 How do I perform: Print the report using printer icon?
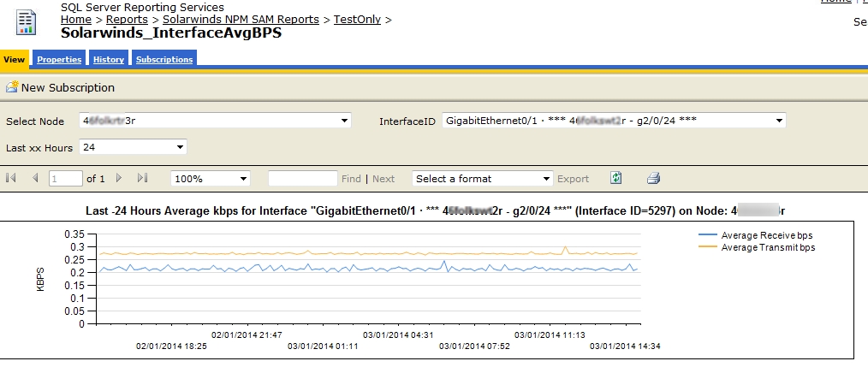click(x=653, y=178)
